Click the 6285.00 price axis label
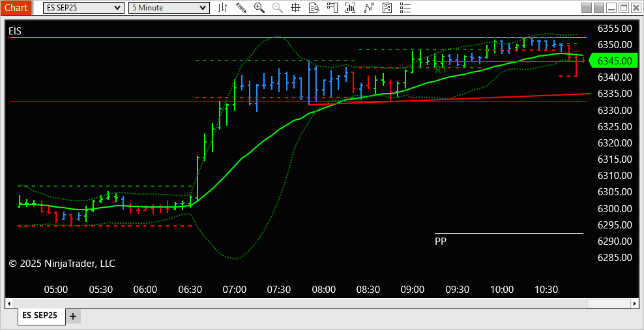This screenshot has height=330, width=644. pos(615,258)
